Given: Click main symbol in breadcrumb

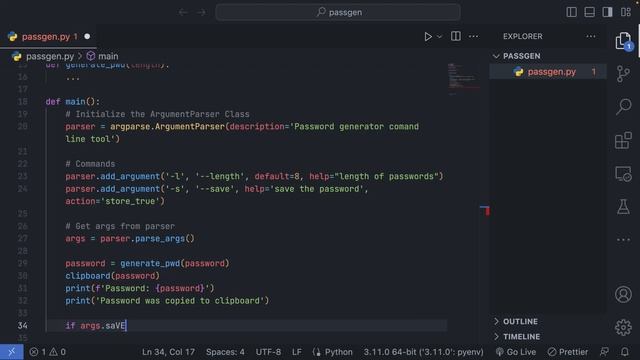Looking at the screenshot, I should pyautogui.click(x=108, y=56).
